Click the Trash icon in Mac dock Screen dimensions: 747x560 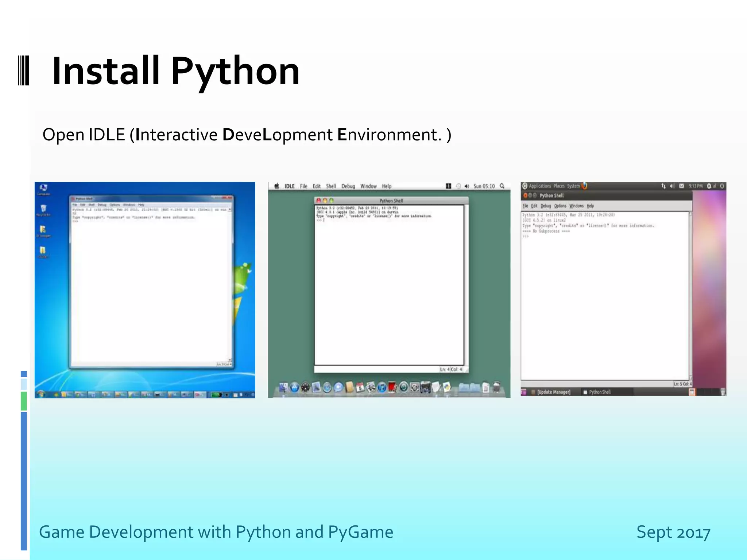(x=496, y=387)
